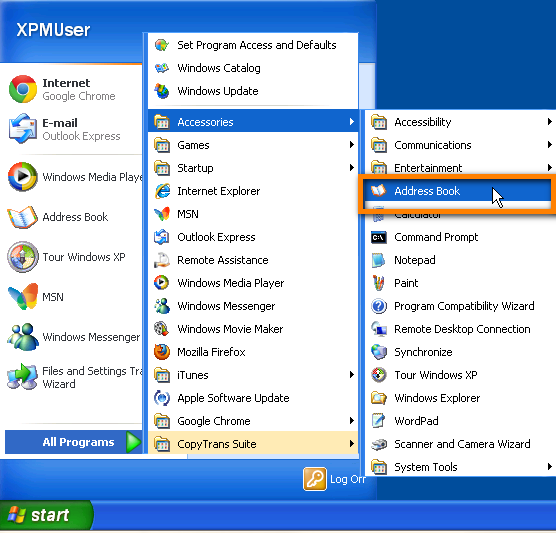Expand the CopyTrans Suite folder
This screenshot has width=556, height=533.
click(253, 444)
